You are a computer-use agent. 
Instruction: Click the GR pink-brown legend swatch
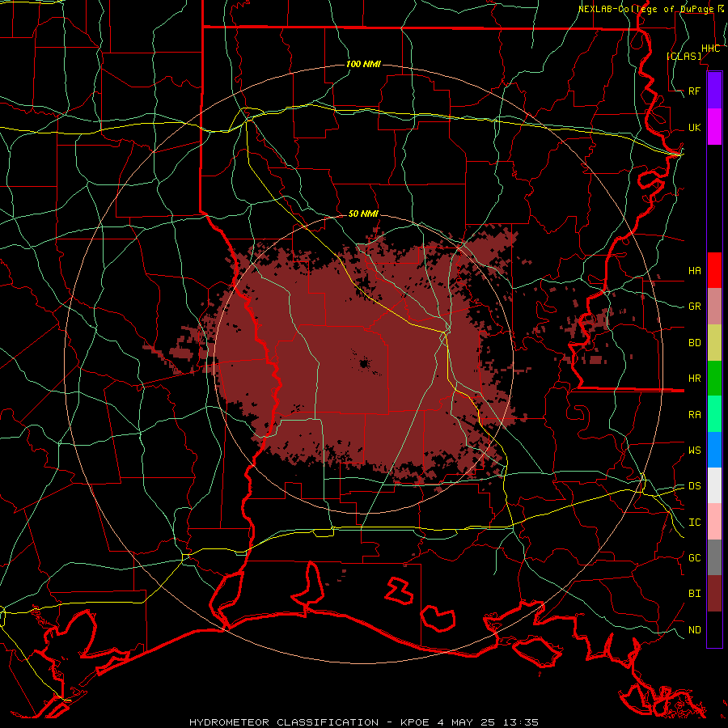tap(714, 306)
